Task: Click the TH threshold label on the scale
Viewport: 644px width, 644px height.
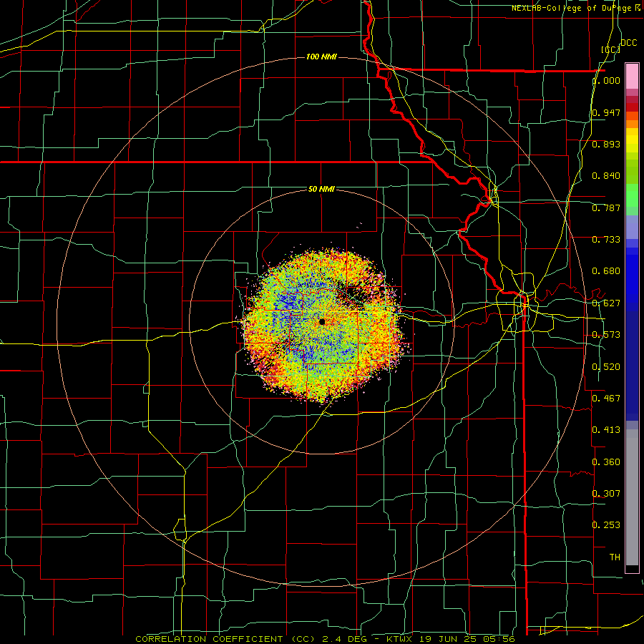Action: point(615,557)
